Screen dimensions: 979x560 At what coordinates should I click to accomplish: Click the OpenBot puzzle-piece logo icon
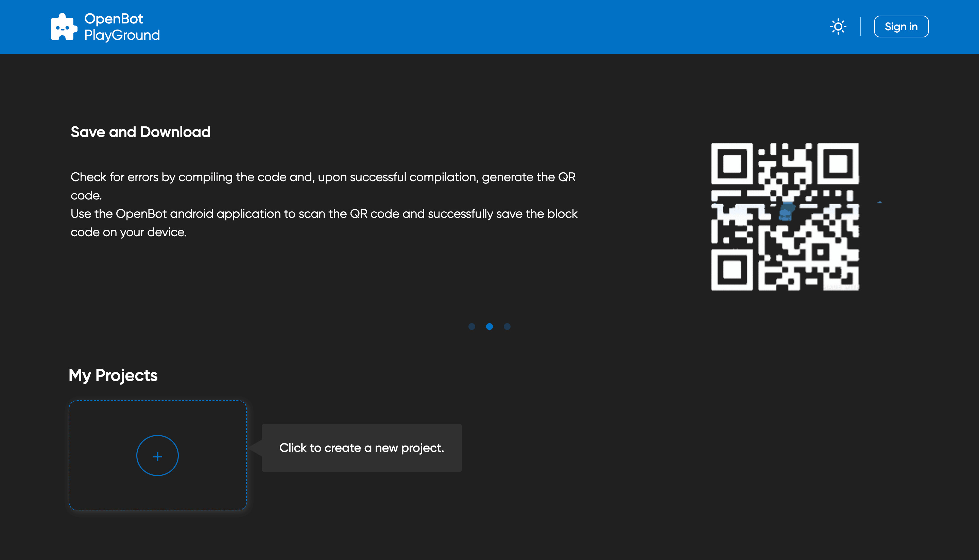point(64,27)
